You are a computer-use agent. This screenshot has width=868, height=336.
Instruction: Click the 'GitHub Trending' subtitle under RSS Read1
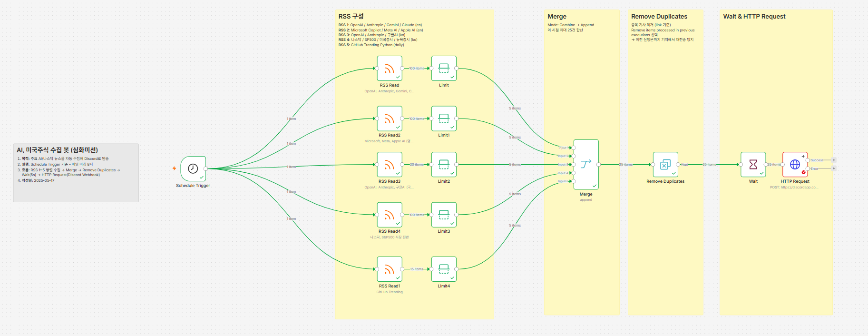click(x=390, y=292)
